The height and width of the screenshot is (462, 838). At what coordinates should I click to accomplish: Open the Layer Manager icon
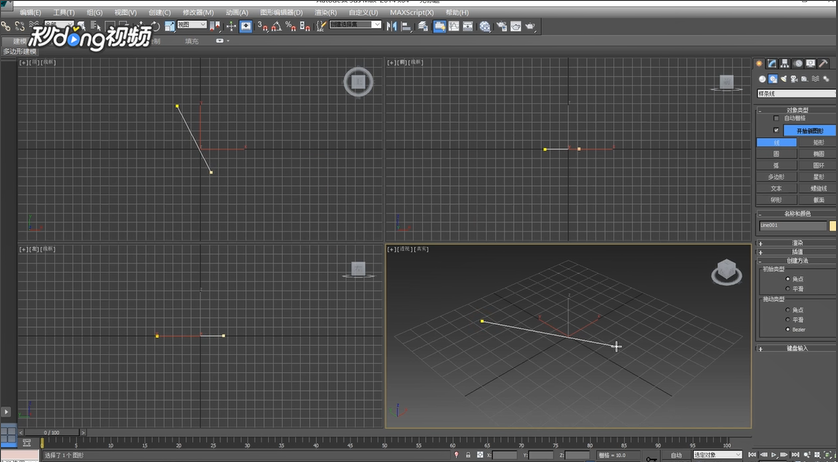pyautogui.click(x=423, y=26)
